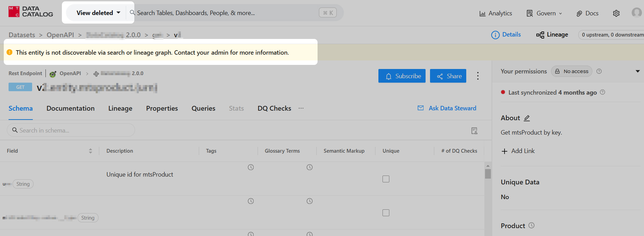Toggle Unique checkbox for first field row

click(386, 179)
